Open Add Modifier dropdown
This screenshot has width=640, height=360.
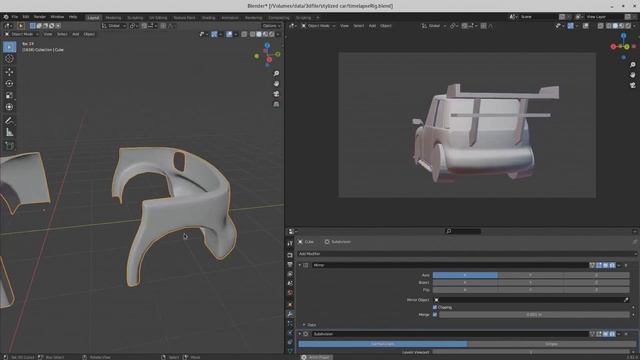point(467,254)
